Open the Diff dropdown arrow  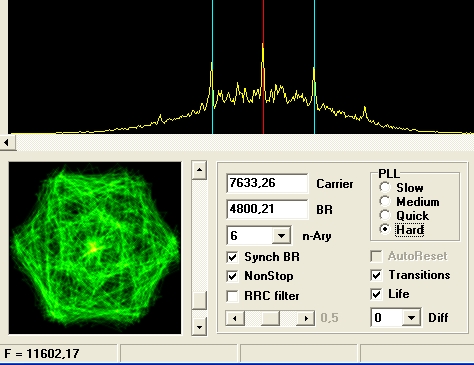[411, 317]
